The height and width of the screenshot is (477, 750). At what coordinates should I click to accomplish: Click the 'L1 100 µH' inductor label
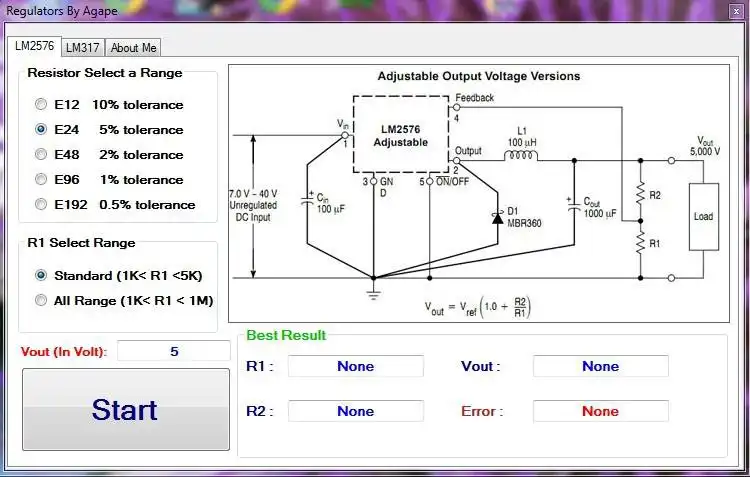[522, 137]
